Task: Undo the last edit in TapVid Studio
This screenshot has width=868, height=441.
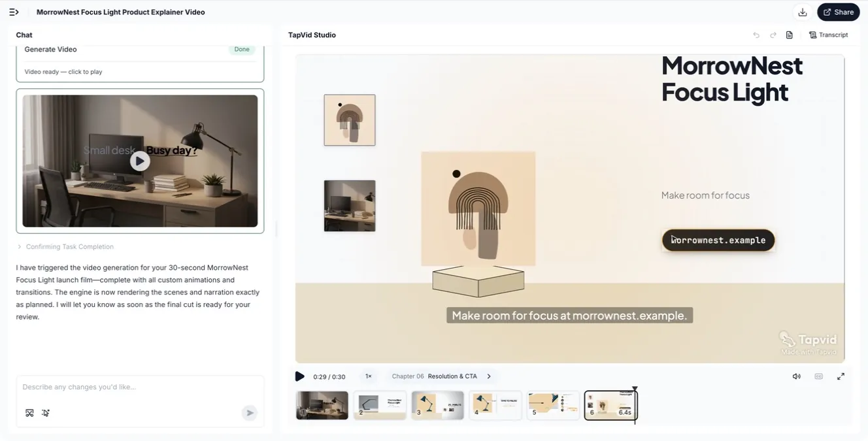Action: point(756,35)
